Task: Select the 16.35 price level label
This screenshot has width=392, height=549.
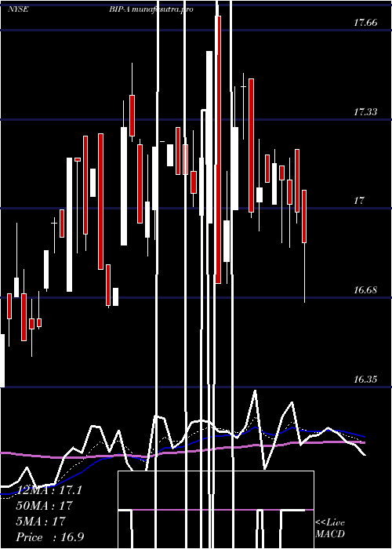Action: 365,379
